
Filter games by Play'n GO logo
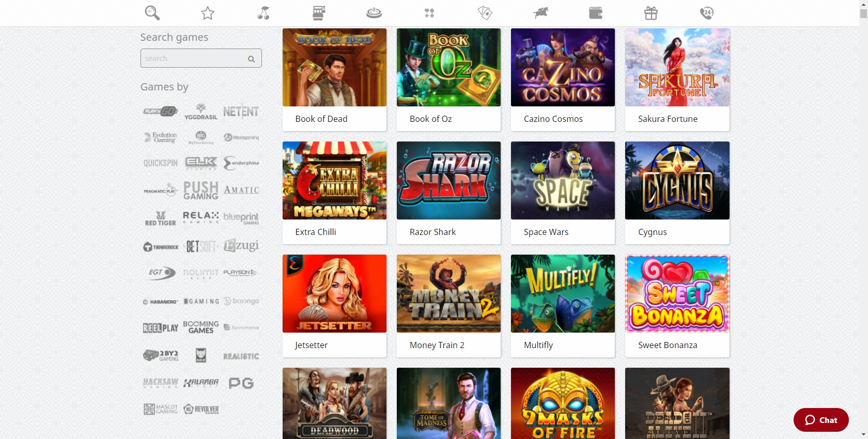point(161,111)
